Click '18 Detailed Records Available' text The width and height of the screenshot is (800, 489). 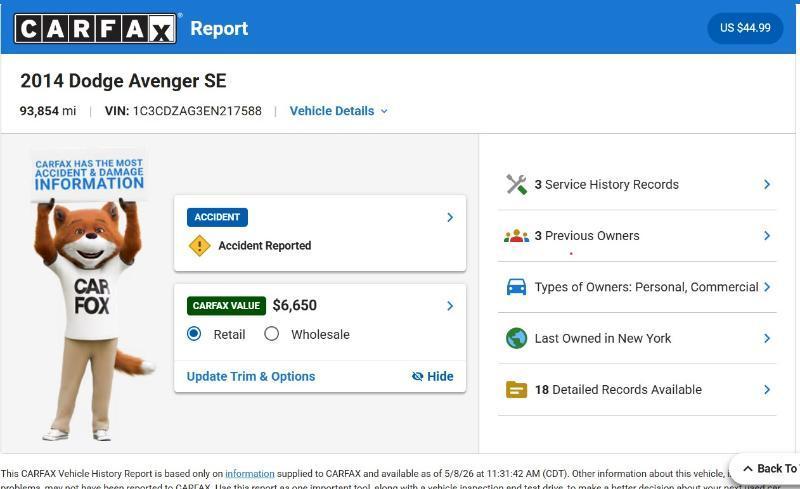pos(618,390)
